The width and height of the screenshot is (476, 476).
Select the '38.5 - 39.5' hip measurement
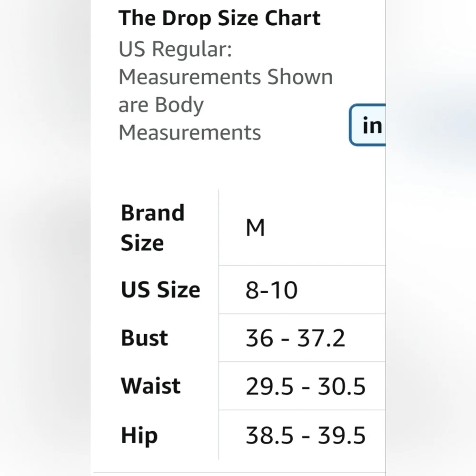pos(306,435)
